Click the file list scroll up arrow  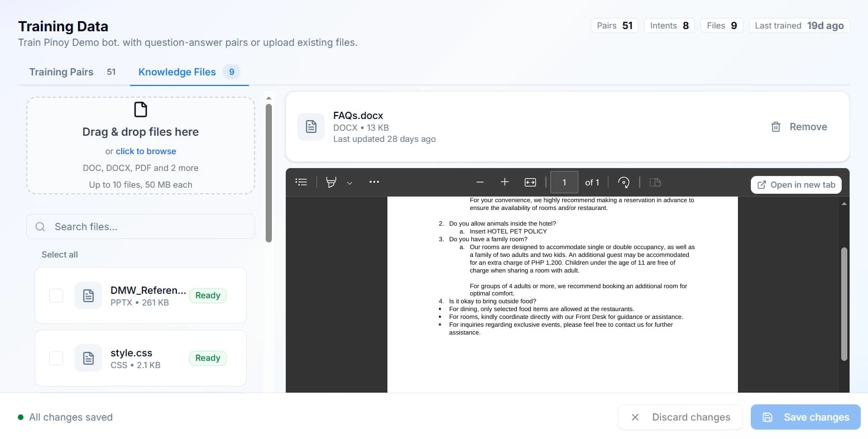coord(268,98)
